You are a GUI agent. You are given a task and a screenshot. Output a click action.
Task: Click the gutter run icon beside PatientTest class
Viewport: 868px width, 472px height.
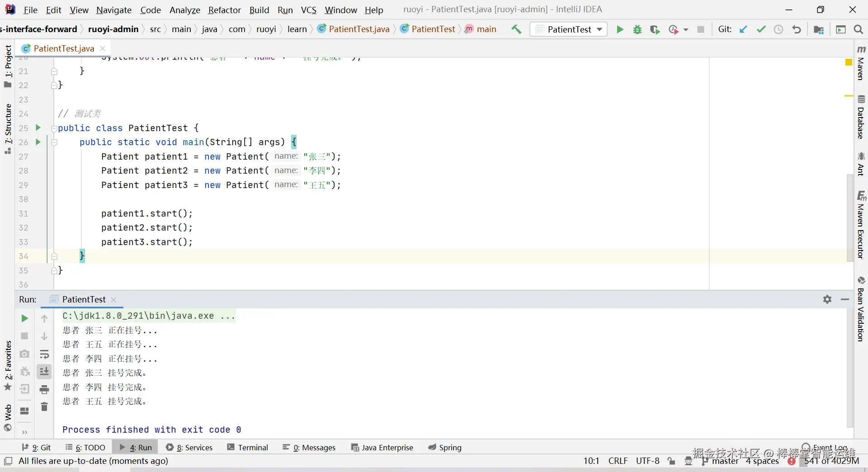38,128
